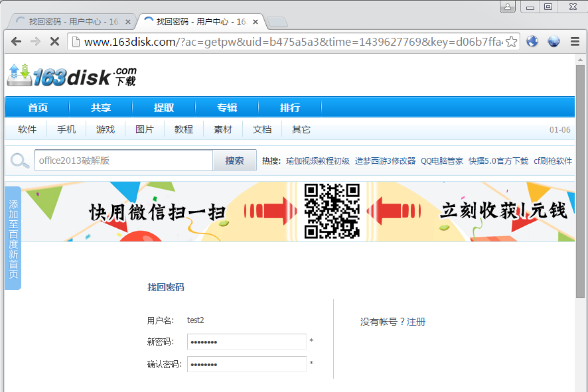Screen dimensions: 588x392
Task: Click the 新密码 password input field
Action: 246,342
